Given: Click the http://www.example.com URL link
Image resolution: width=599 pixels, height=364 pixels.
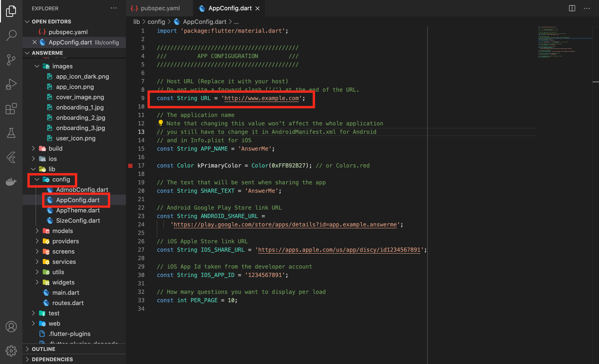Looking at the screenshot, I should click(x=261, y=98).
